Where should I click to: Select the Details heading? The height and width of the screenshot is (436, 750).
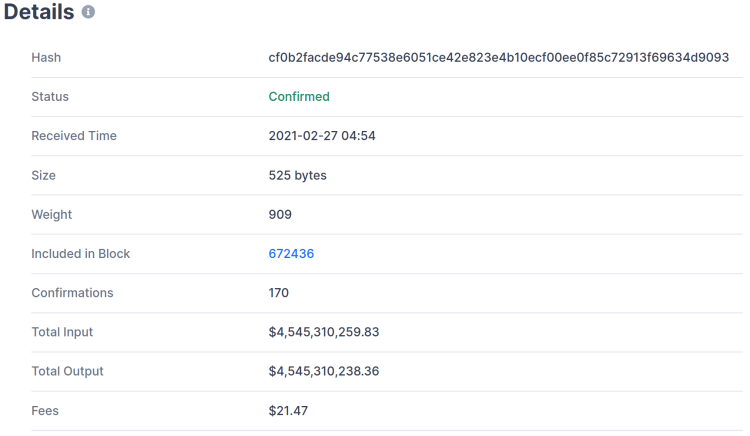click(x=39, y=13)
